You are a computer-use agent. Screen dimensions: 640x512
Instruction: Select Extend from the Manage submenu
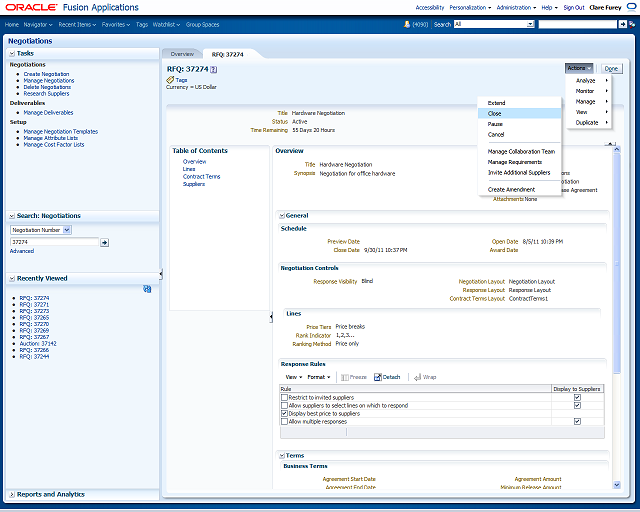(x=519, y=103)
